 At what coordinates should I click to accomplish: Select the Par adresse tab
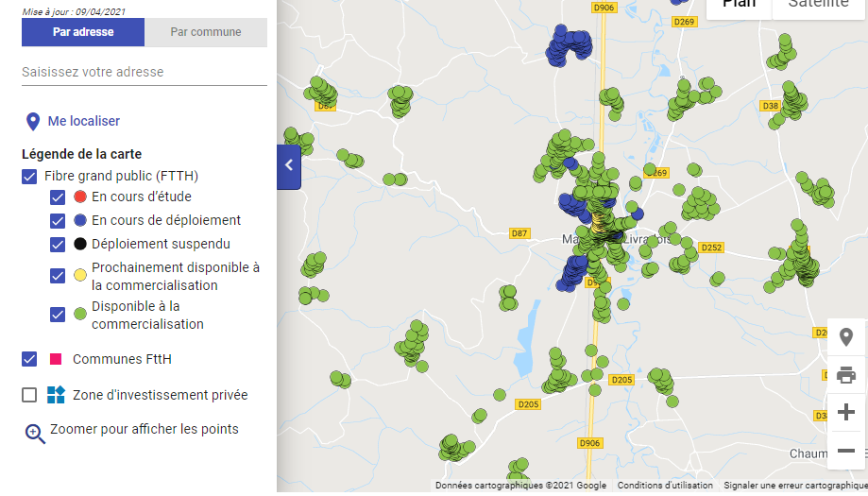click(x=83, y=32)
